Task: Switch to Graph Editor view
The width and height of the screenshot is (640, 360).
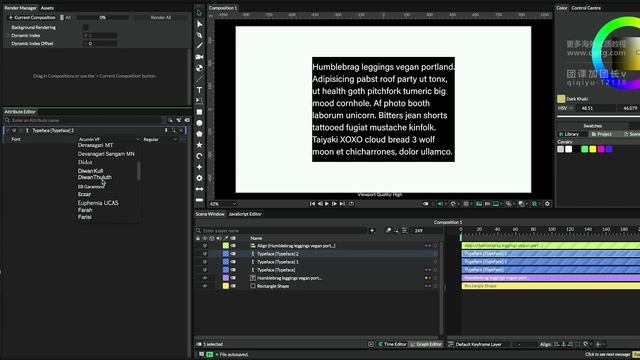Action: pyautogui.click(x=426, y=344)
